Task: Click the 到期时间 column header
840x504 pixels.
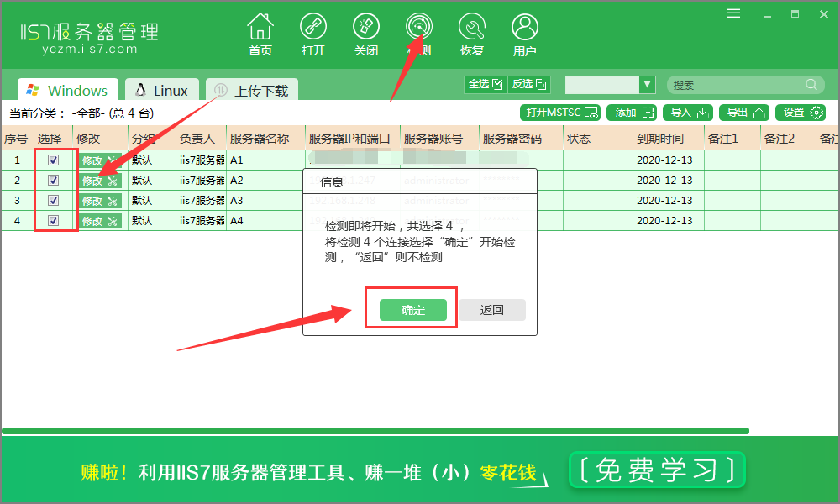Action: tap(668, 139)
